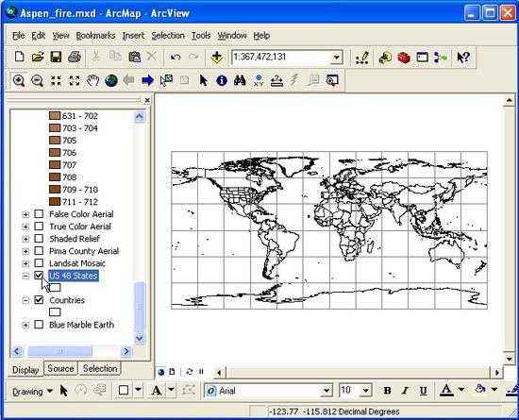519x420 pixels.
Task: Open the map scale dropdown
Action: click(x=336, y=58)
